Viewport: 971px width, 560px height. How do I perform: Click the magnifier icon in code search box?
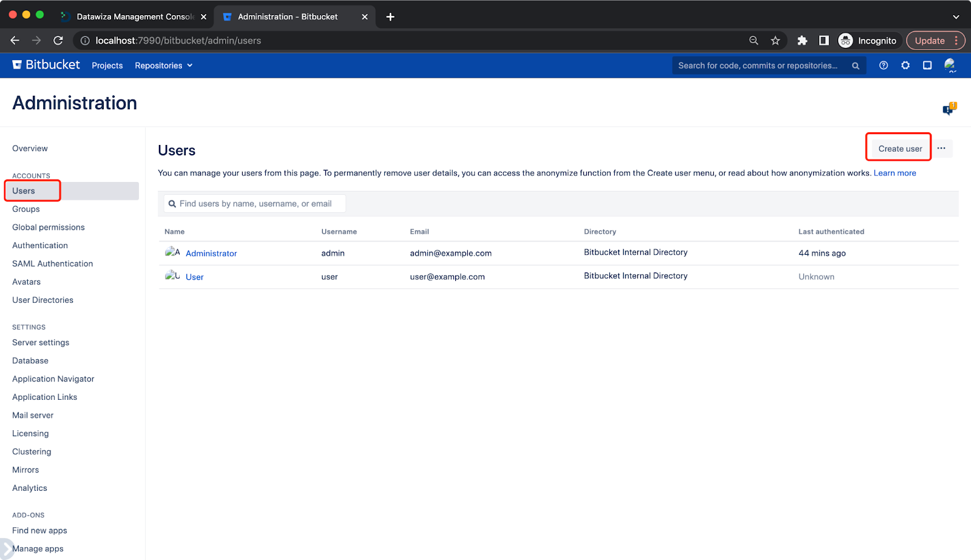pyautogui.click(x=856, y=66)
